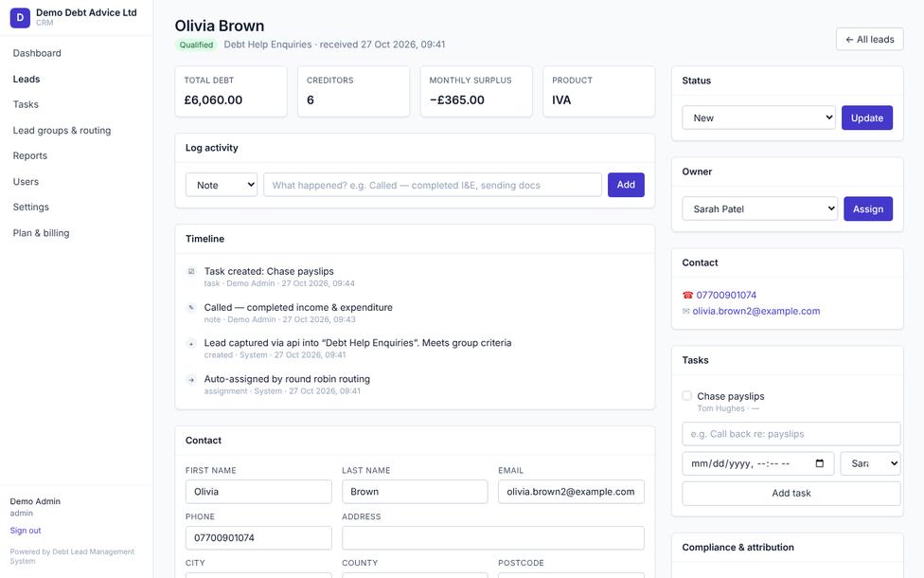The image size is (924, 578).
Task: Click 'Auto-assigned by round robin routing' entry
Action: click(x=287, y=379)
